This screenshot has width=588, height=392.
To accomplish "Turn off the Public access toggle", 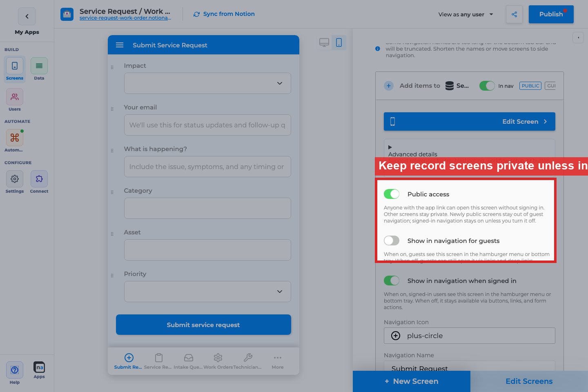I will (x=392, y=194).
